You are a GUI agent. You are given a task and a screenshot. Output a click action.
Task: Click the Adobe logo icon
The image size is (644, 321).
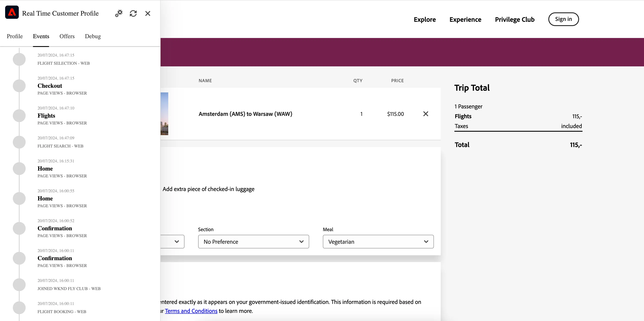pyautogui.click(x=12, y=12)
